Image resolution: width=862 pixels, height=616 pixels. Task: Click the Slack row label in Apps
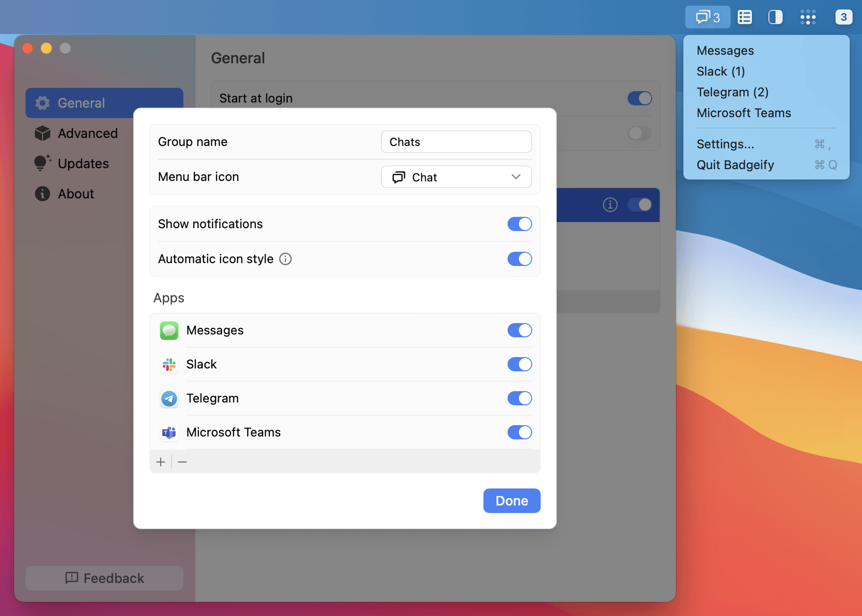coord(201,364)
